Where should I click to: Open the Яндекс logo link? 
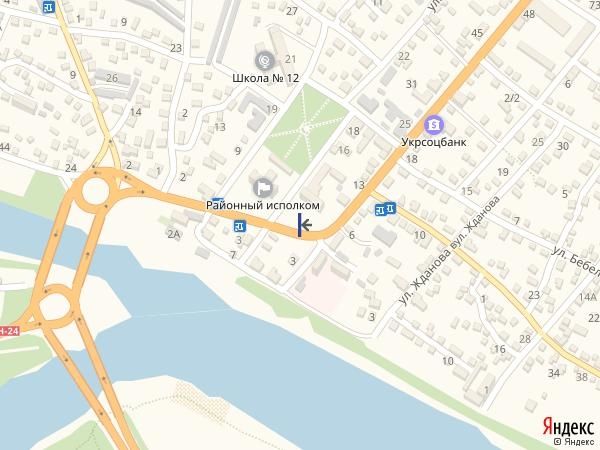click(x=568, y=426)
